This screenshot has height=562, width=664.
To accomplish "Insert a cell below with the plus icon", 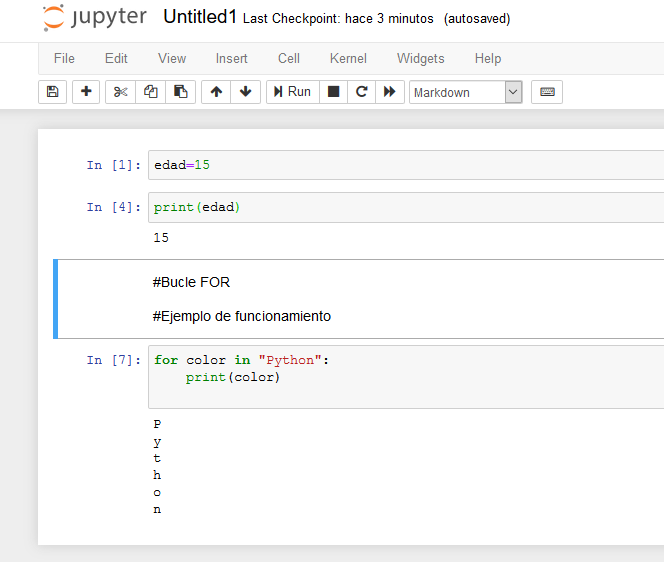I will [86, 92].
